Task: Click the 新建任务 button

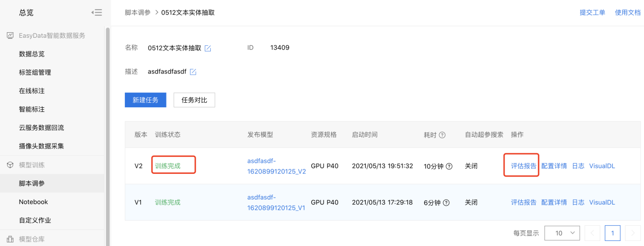Action: [x=145, y=100]
